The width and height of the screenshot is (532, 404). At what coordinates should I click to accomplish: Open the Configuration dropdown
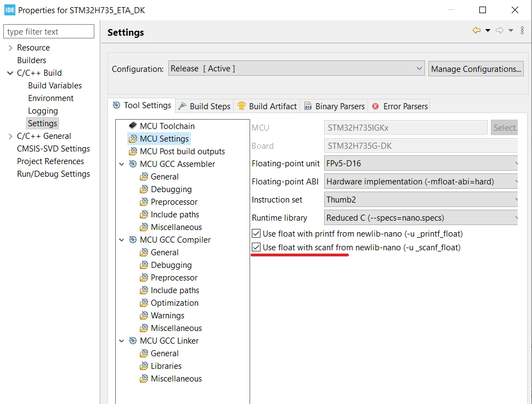point(297,69)
